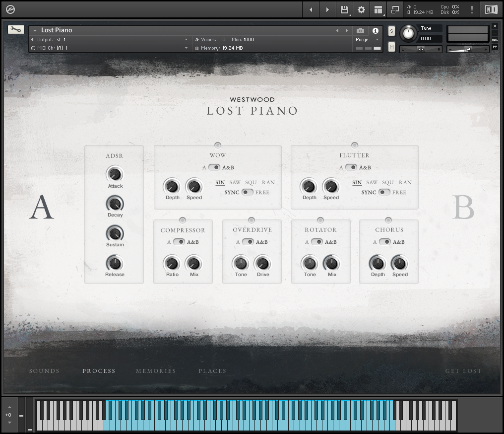504x434 pixels.
Task: Open the Purge dropdown menu
Action: pos(368,40)
